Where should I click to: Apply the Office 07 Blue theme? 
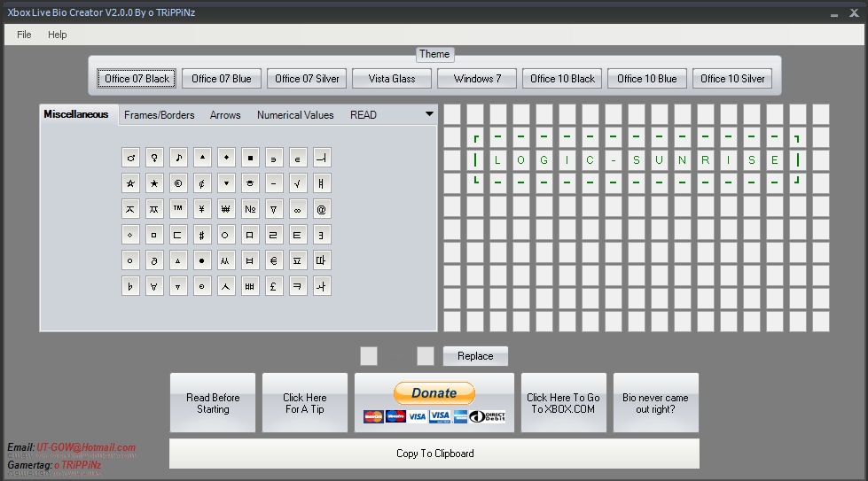pos(222,79)
